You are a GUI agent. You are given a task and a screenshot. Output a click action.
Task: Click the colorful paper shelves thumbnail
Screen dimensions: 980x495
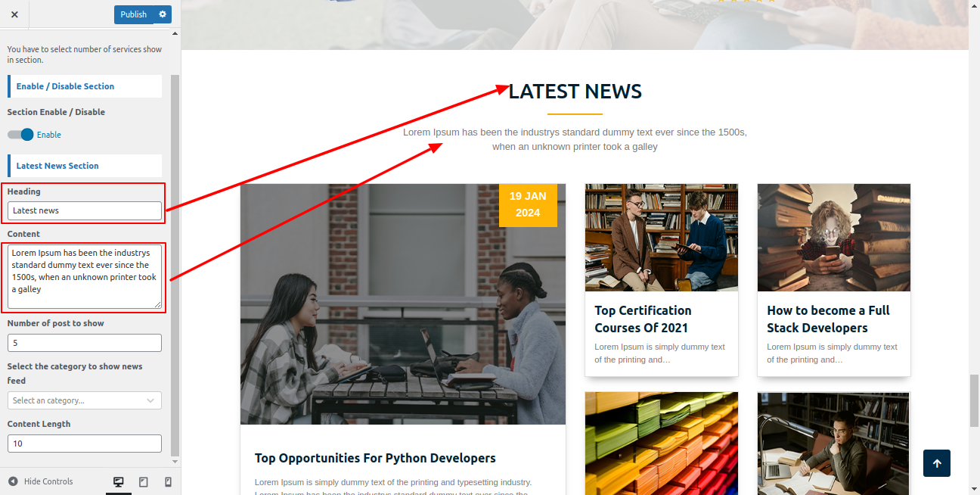[661, 443]
